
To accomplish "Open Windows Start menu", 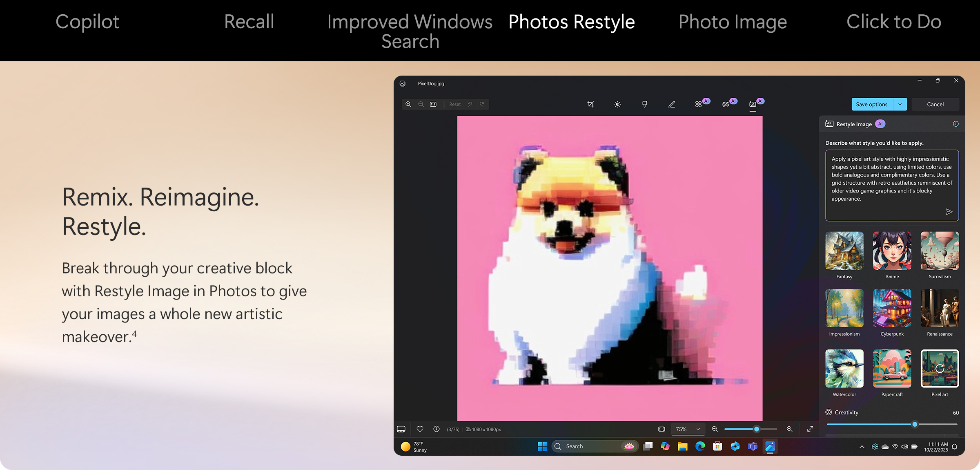I will coord(542,446).
